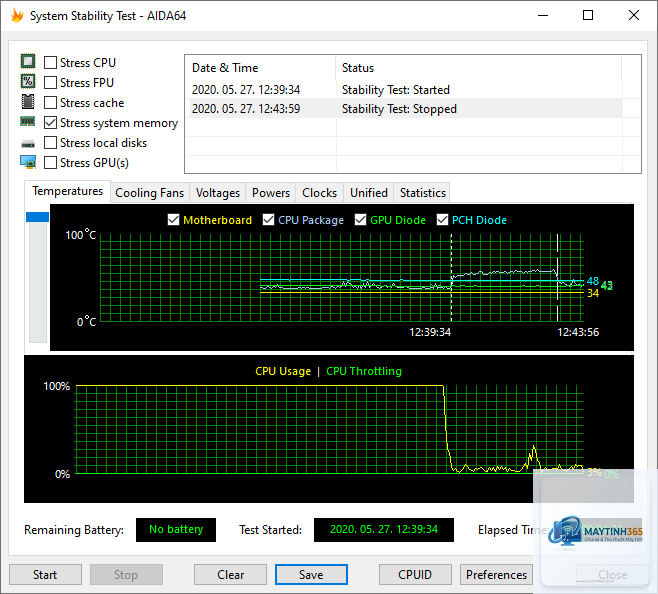Screen dimensions: 658x594
Task: Hide the PCH Diode temperature line
Action: [442, 220]
